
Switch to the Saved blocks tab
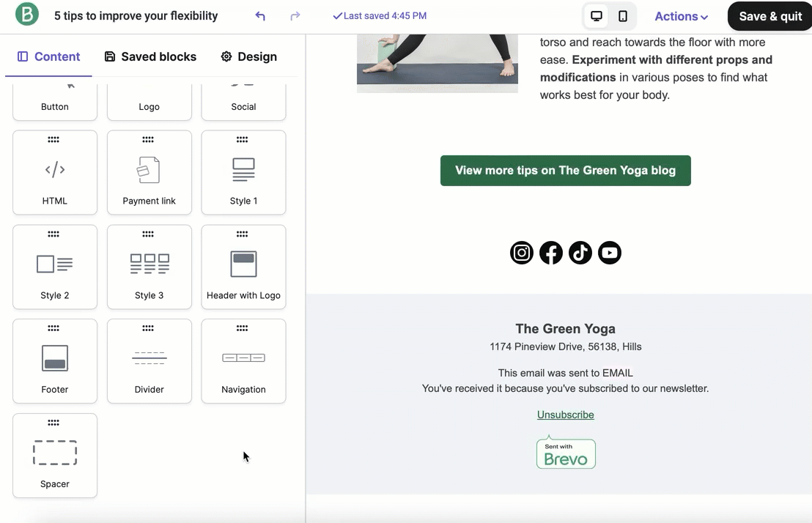click(150, 56)
